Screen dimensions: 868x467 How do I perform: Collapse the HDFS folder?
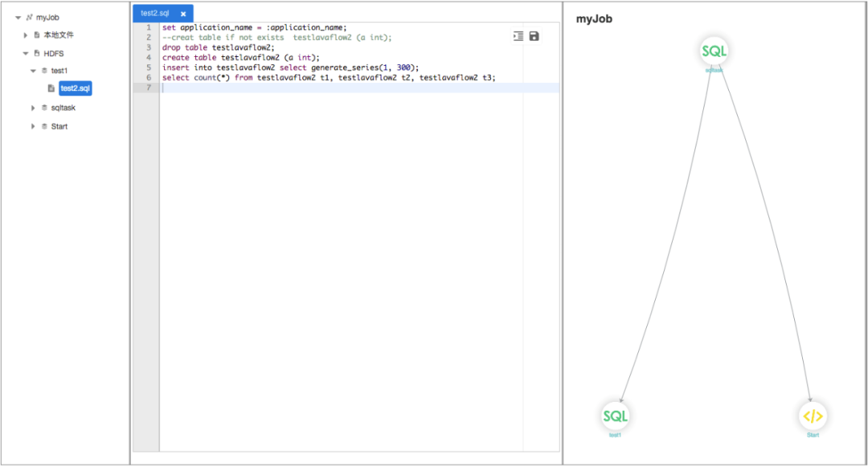coord(26,54)
